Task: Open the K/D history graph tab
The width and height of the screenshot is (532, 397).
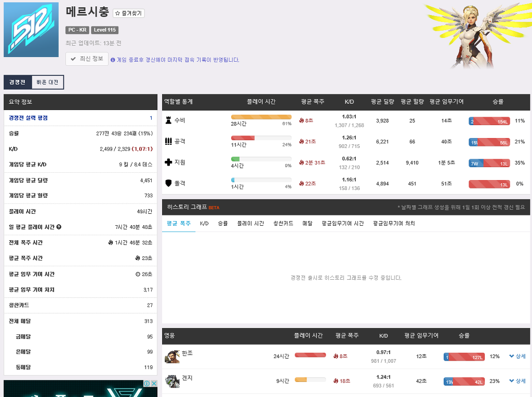Action: (x=204, y=224)
